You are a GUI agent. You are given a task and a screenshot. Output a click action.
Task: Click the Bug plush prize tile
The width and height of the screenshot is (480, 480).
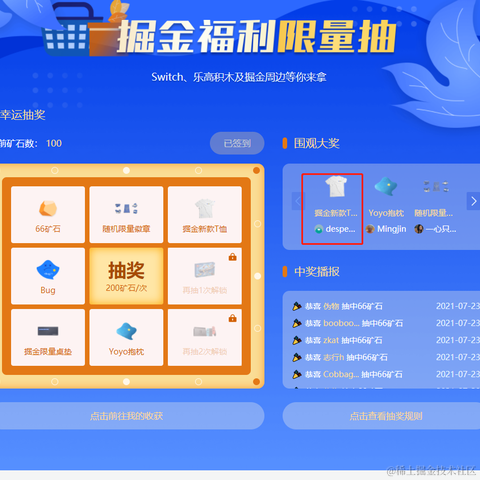pyautogui.click(x=48, y=276)
